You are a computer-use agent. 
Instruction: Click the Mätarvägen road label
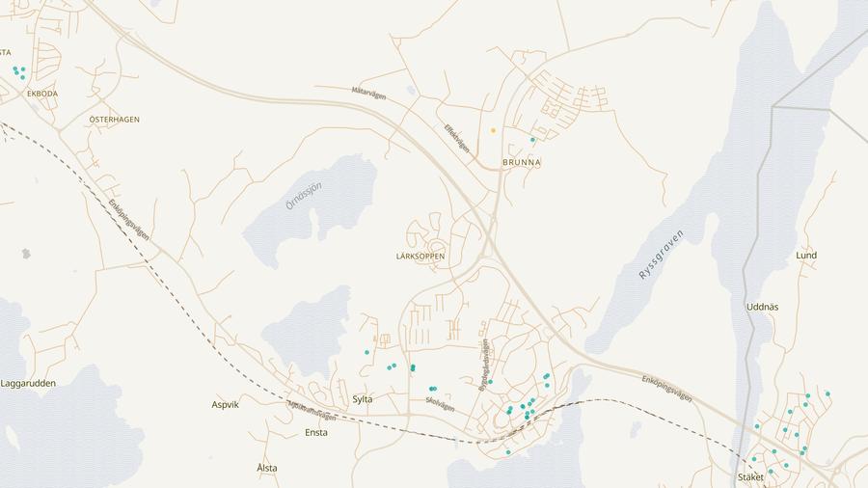pos(368,94)
